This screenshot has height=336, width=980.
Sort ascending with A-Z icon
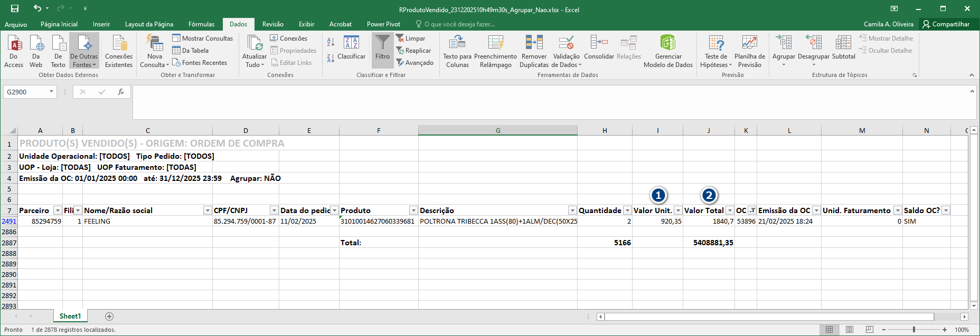(x=331, y=42)
